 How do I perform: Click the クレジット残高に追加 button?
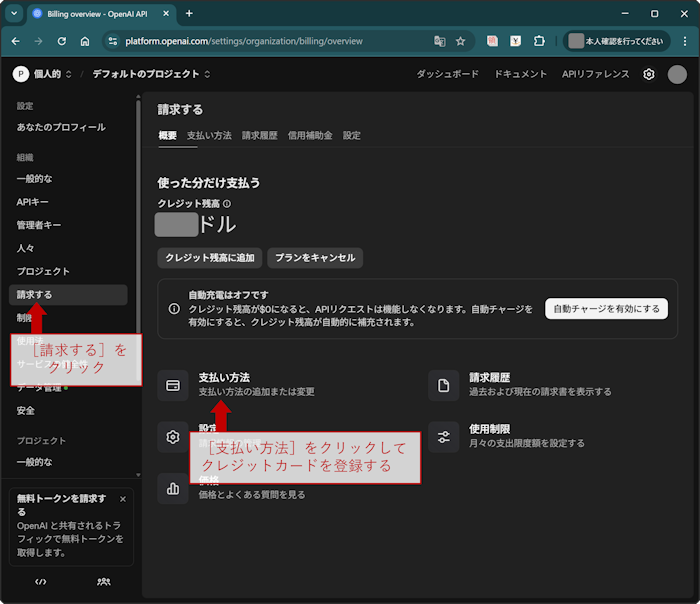pos(209,257)
